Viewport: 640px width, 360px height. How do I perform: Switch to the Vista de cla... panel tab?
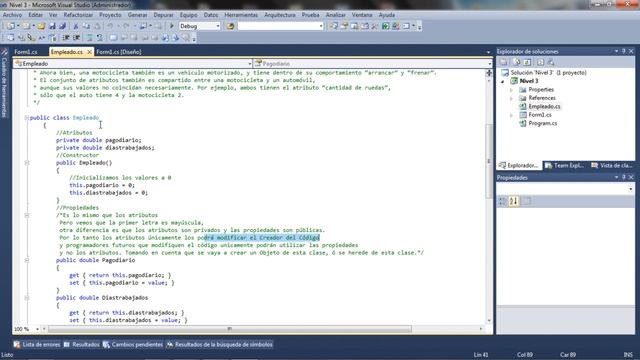pos(612,165)
